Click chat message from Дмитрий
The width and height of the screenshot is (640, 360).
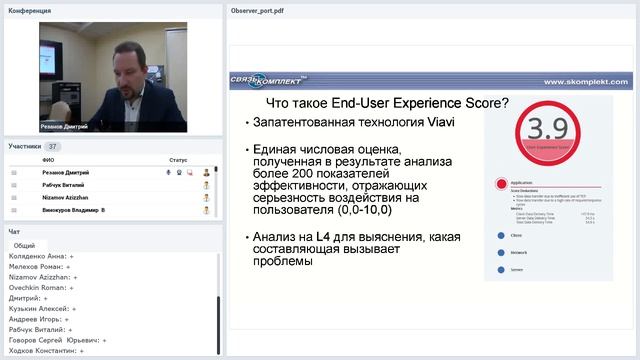click(x=28, y=298)
